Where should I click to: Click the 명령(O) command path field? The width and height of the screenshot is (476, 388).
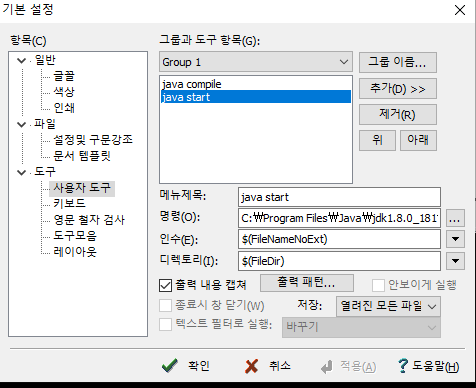[x=339, y=218]
